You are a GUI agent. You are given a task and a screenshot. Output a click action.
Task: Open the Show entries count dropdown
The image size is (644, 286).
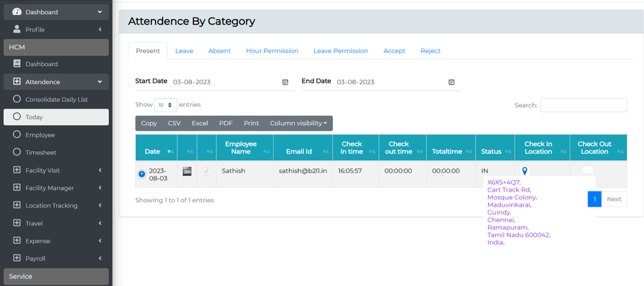pos(165,105)
